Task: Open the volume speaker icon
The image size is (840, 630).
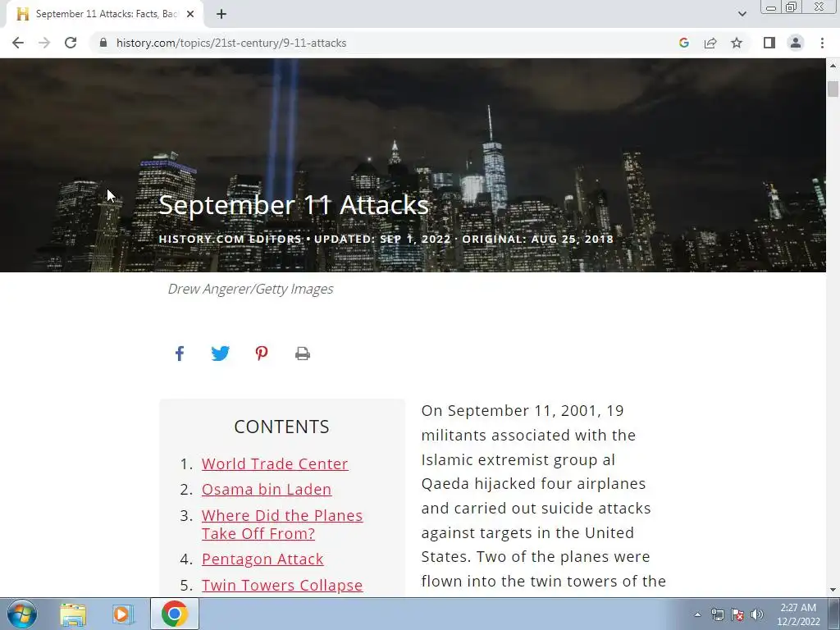Action: point(757,614)
